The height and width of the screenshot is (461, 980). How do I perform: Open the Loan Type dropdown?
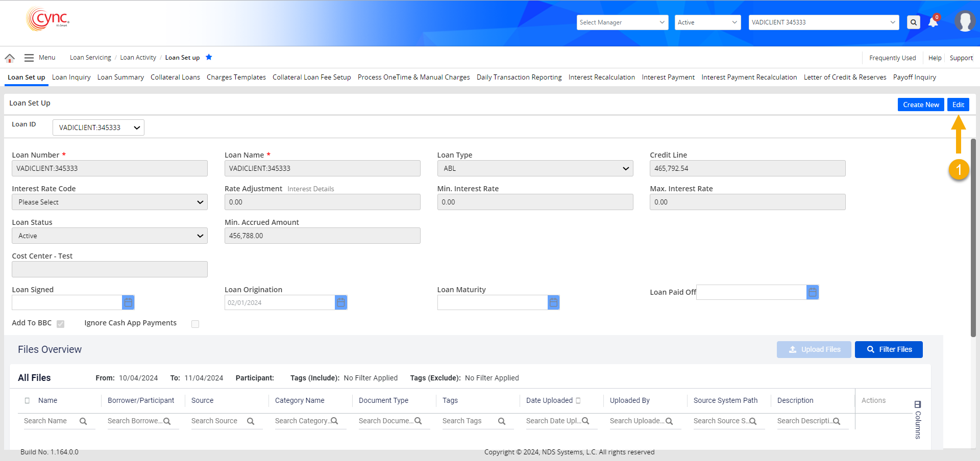(535, 169)
